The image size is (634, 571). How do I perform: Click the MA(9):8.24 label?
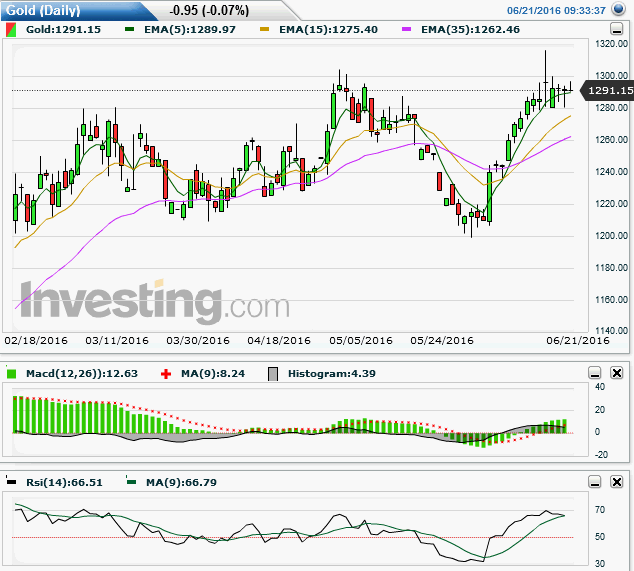[213, 373]
